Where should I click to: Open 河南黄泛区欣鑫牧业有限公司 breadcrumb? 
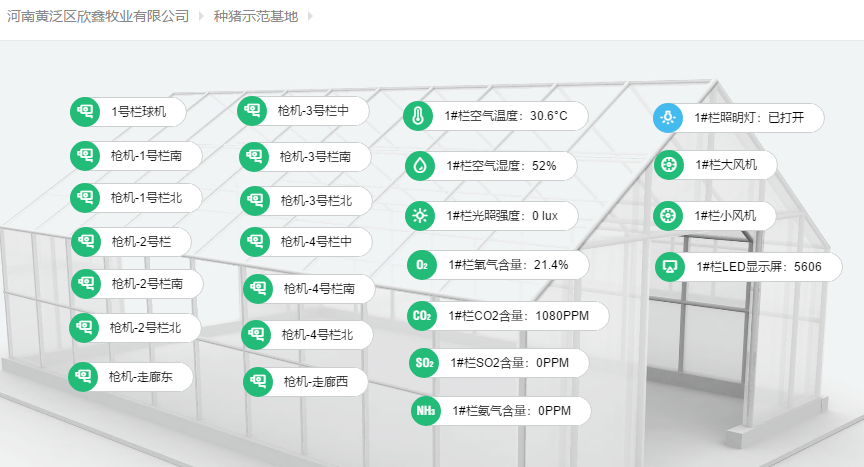(x=97, y=17)
